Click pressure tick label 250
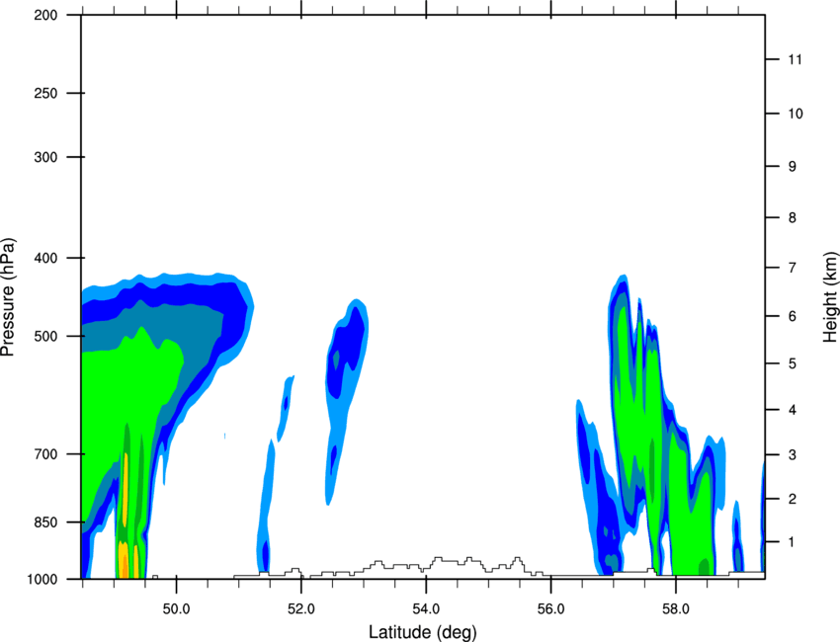The width and height of the screenshot is (840, 642). (x=45, y=93)
